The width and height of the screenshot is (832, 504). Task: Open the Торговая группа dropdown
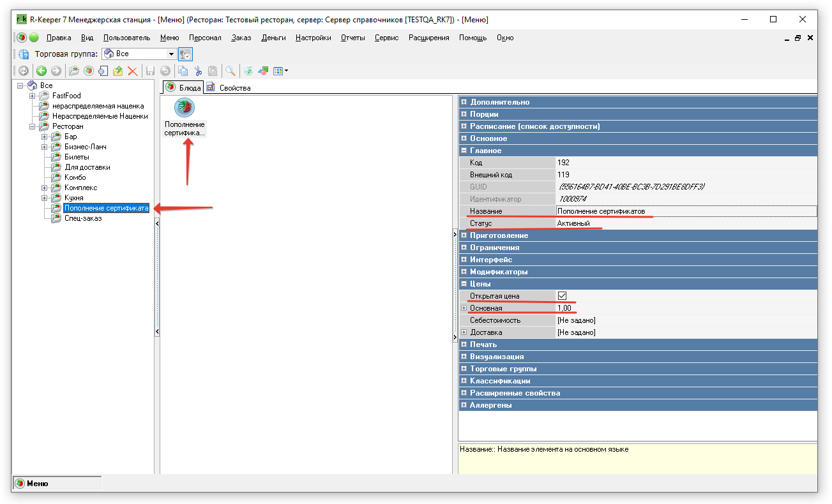171,54
